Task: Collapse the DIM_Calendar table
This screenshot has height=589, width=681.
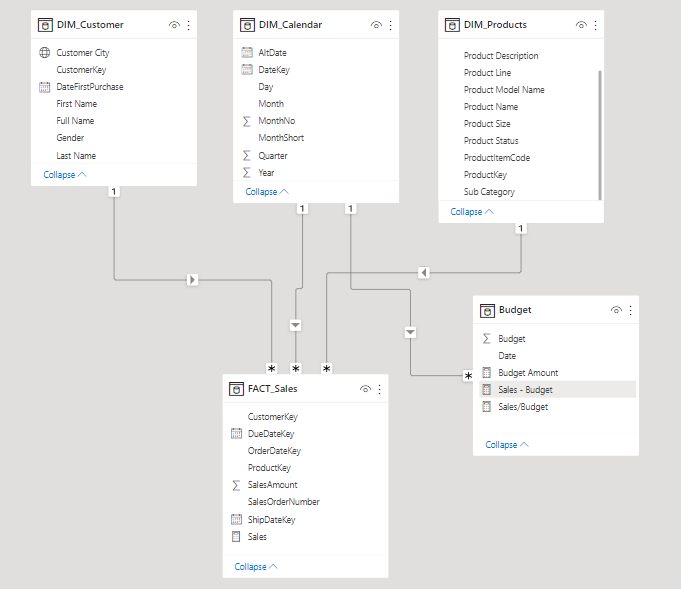Action: [x=267, y=191]
